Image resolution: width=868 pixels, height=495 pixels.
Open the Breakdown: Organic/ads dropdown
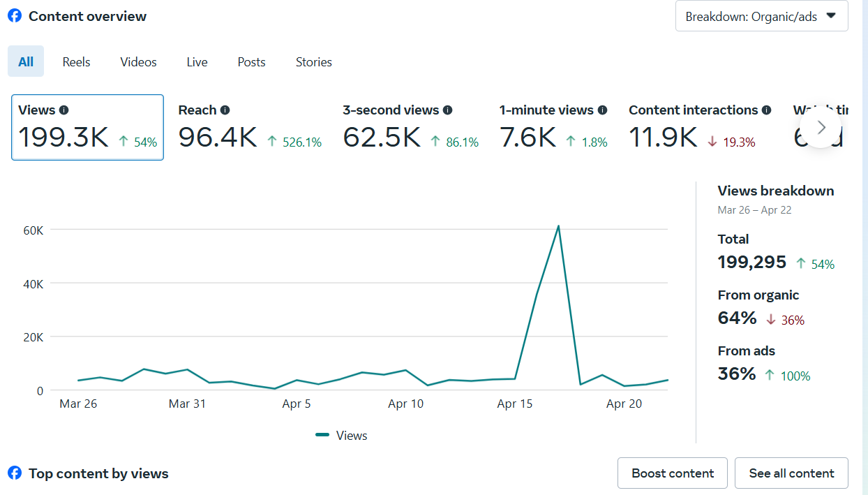click(761, 16)
